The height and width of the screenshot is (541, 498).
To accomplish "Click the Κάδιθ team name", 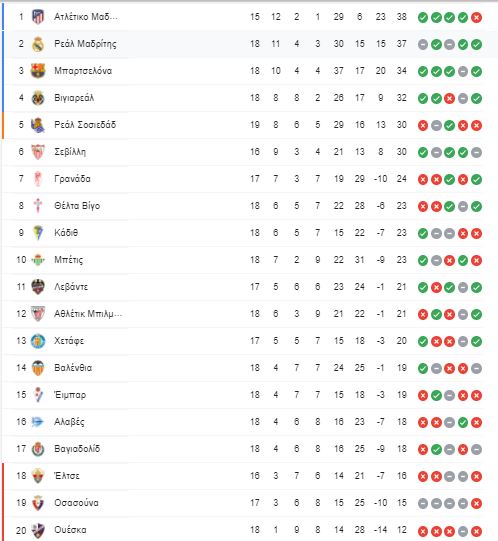I will (66, 233).
